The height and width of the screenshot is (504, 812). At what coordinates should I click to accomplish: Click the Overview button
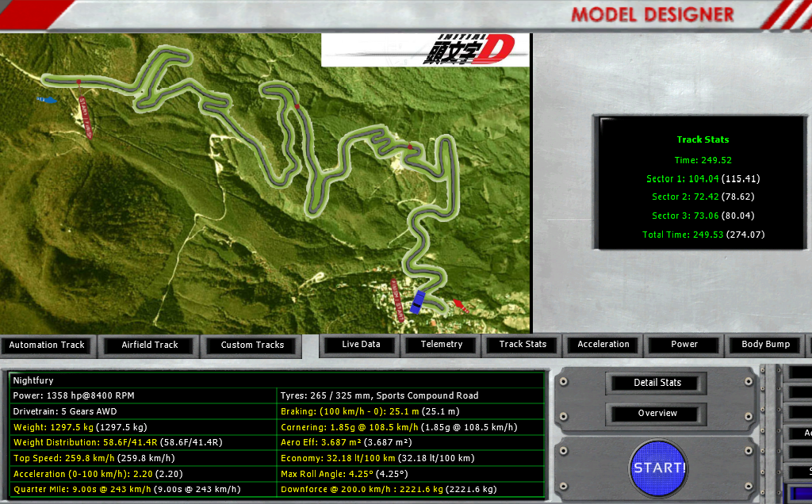657,414
